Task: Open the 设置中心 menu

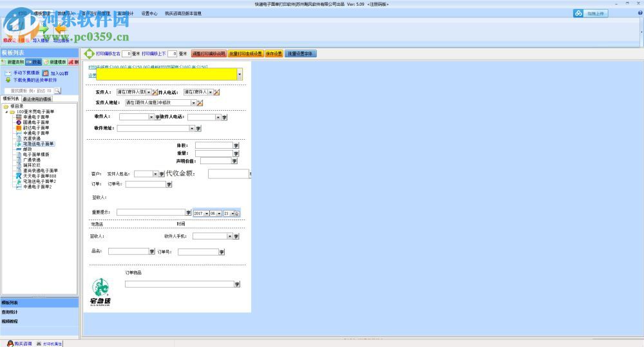Action: [x=149, y=13]
